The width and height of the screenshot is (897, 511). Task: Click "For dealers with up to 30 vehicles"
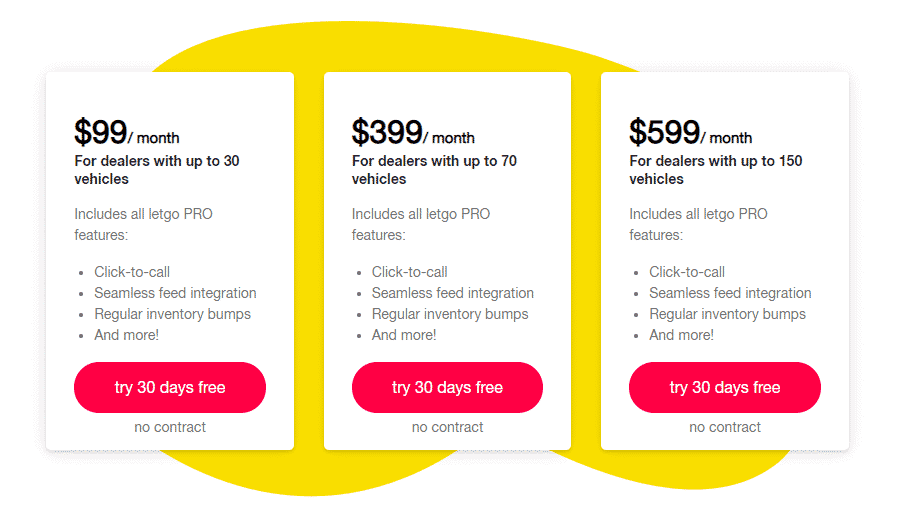click(x=157, y=170)
